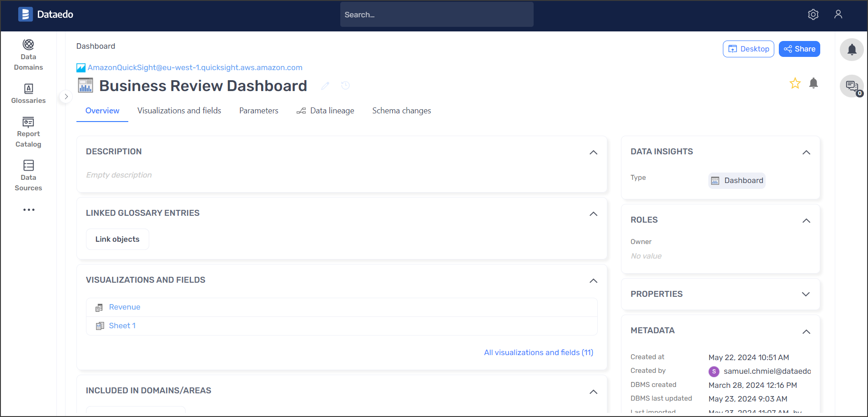Expand the Properties panel
Viewport: 868px width, 417px height.
click(x=806, y=294)
